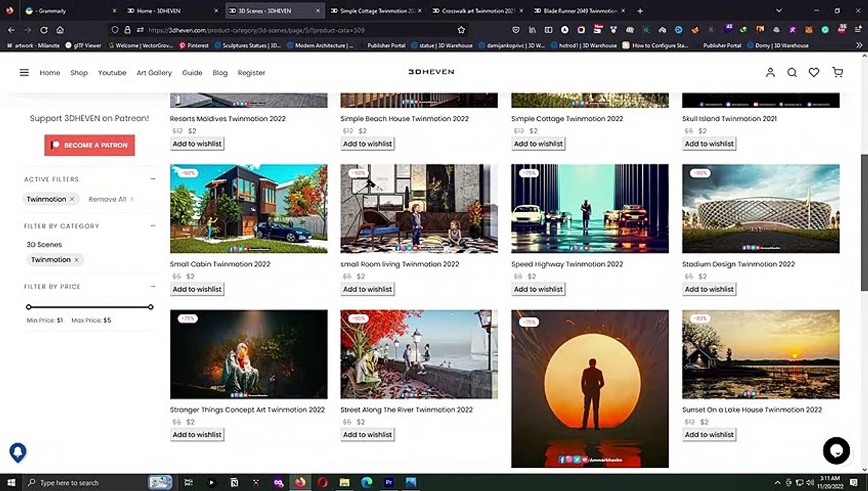The width and height of the screenshot is (868, 491).
Task: Click the Windows Start button
Action: [x=11, y=483]
